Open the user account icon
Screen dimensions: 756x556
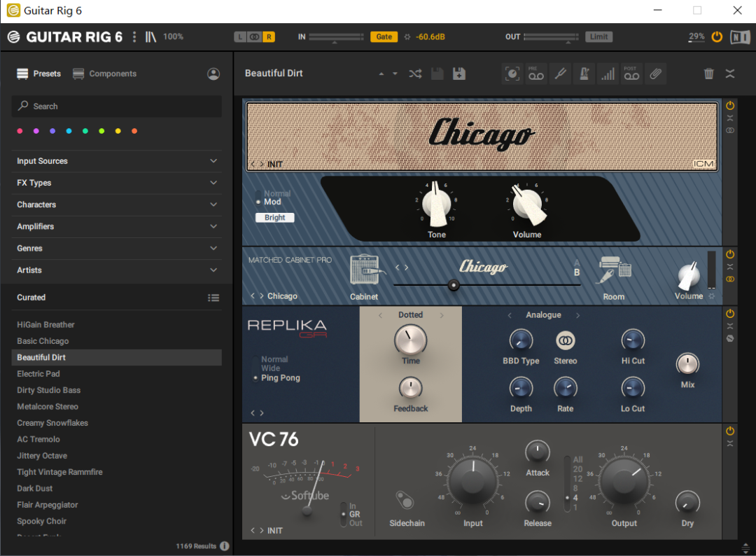pos(213,74)
